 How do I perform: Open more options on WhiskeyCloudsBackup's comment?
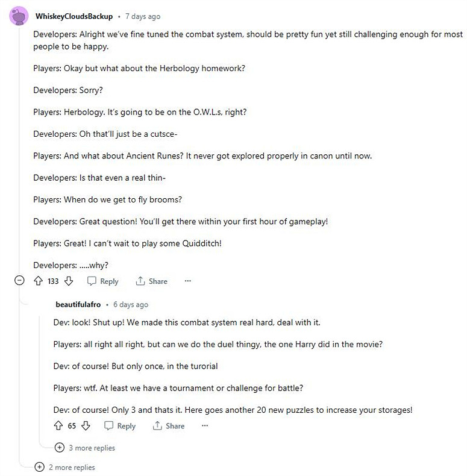[187, 281]
